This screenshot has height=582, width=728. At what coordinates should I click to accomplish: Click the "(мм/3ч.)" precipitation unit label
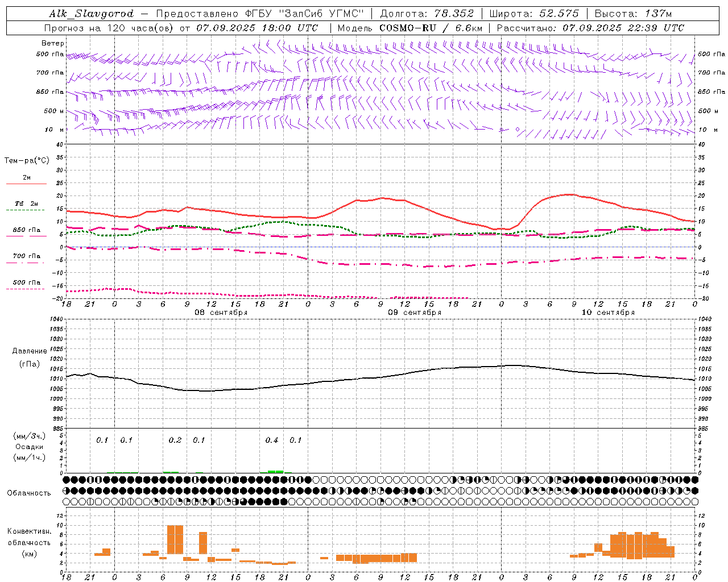tap(30, 436)
